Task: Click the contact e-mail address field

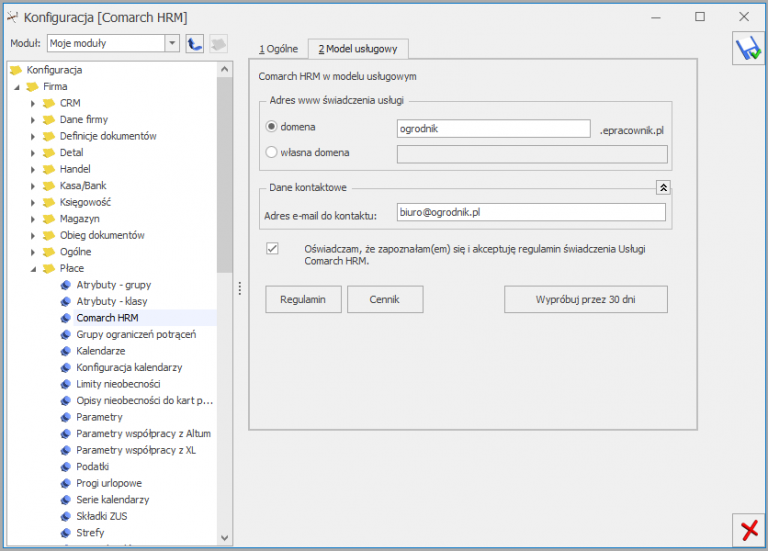Action: [530, 212]
